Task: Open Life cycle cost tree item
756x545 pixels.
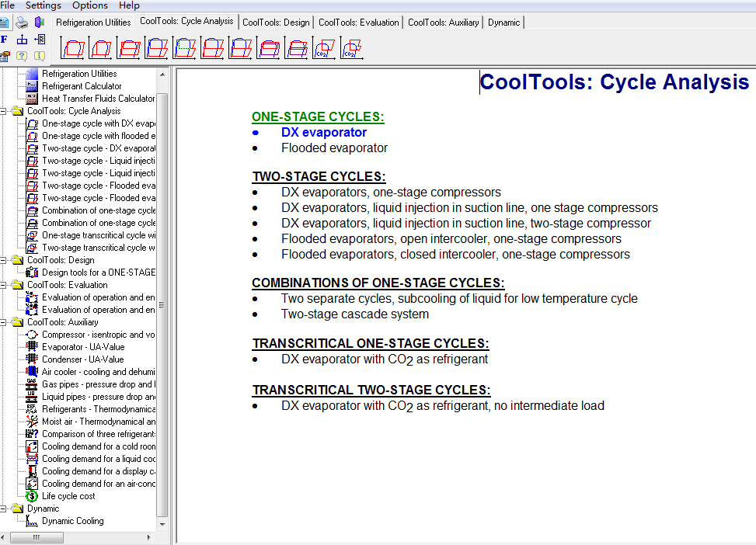Action: (x=68, y=496)
